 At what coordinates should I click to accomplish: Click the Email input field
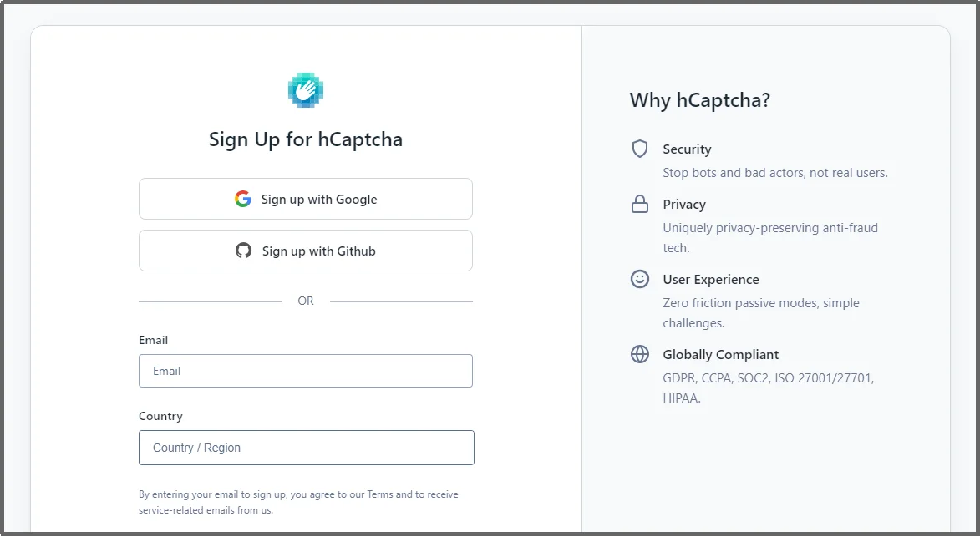pos(306,371)
